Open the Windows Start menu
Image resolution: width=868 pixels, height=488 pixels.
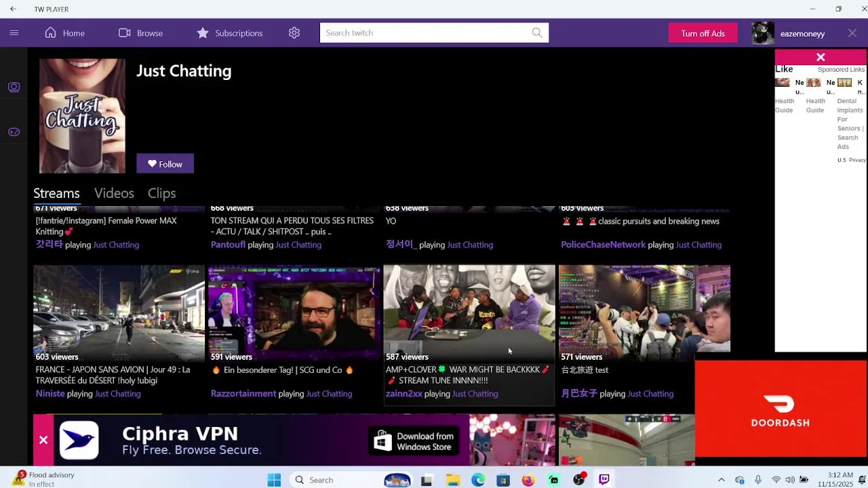pyautogui.click(x=274, y=480)
